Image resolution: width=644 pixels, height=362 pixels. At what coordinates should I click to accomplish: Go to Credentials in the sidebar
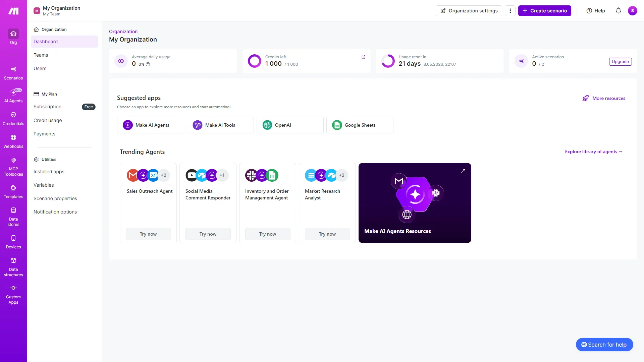point(13,118)
